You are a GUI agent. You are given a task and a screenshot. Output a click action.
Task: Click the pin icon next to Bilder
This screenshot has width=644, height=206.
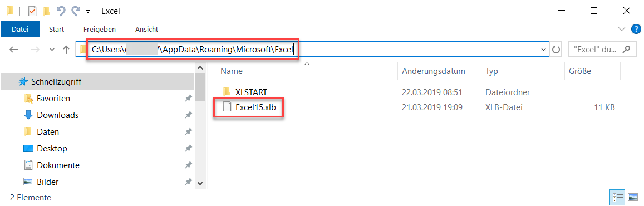click(188, 182)
